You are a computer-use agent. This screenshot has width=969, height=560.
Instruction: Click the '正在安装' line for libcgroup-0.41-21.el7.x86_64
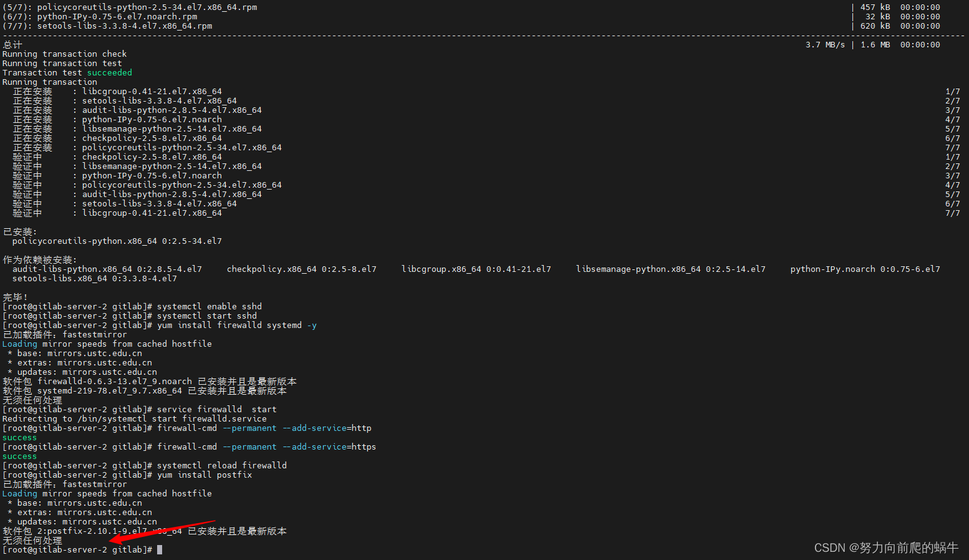pyautogui.click(x=117, y=92)
